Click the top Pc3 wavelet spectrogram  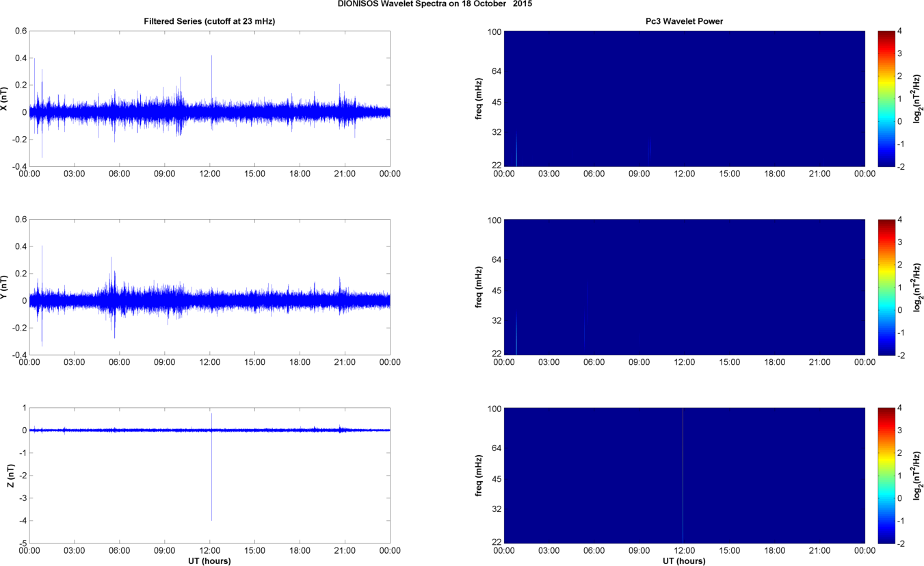[684, 99]
